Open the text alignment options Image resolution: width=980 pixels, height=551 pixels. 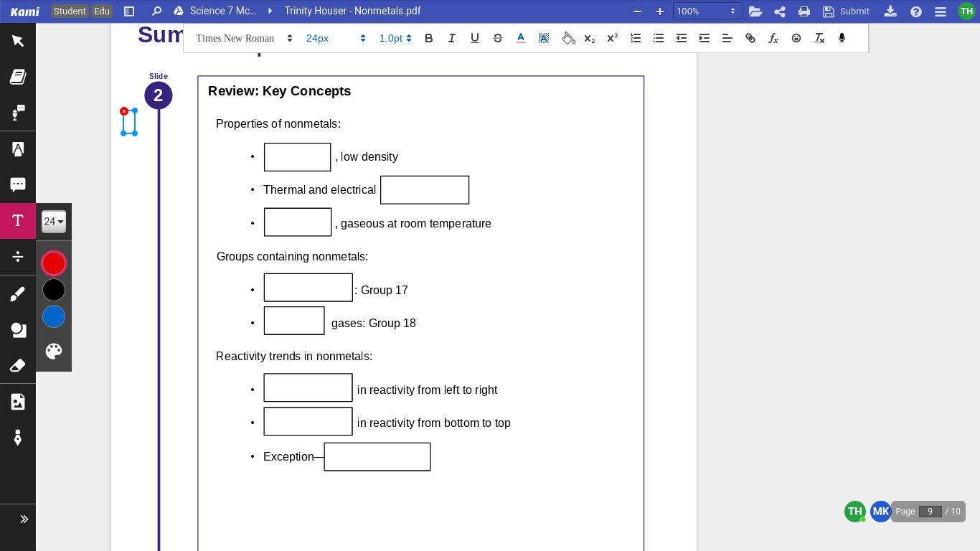(727, 38)
